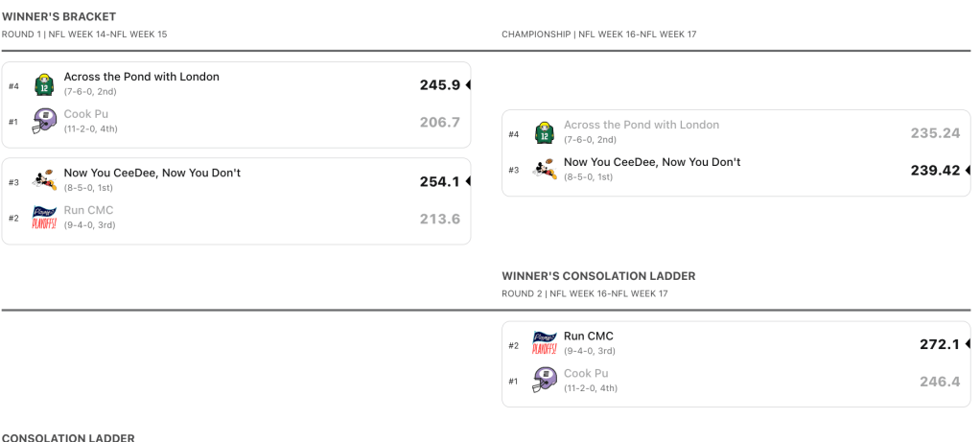Click the green jersey icon in Championship matchup
Screen dimensions: 980x442
click(544, 132)
